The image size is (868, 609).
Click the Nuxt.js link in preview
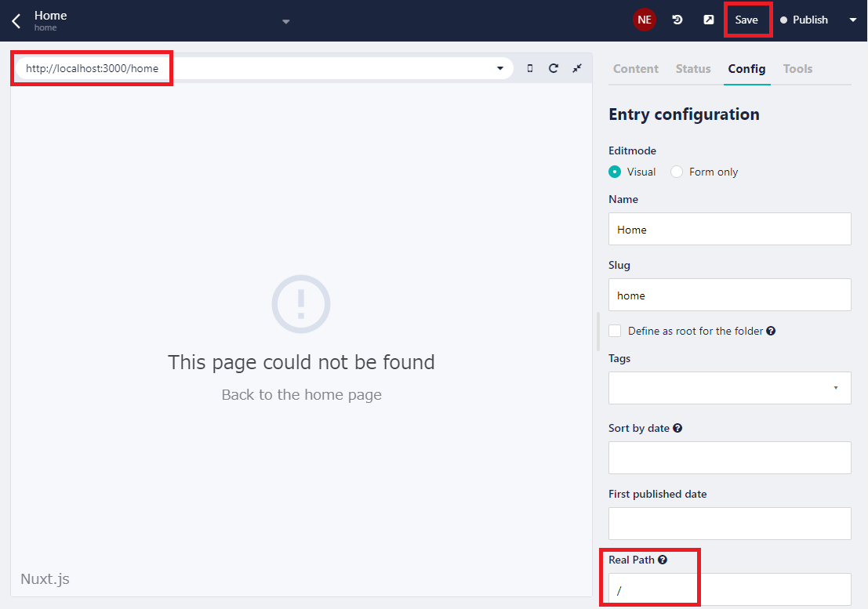[45, 578]
